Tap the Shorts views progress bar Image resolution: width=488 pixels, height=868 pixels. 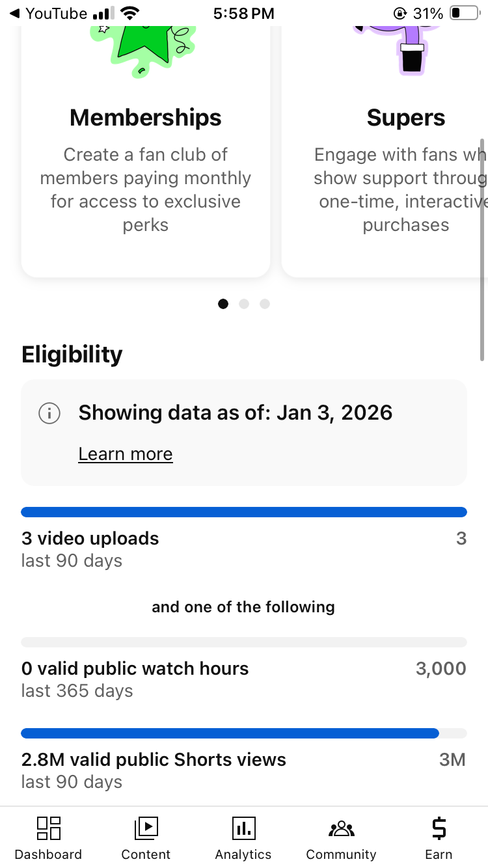tap(244, 733)
